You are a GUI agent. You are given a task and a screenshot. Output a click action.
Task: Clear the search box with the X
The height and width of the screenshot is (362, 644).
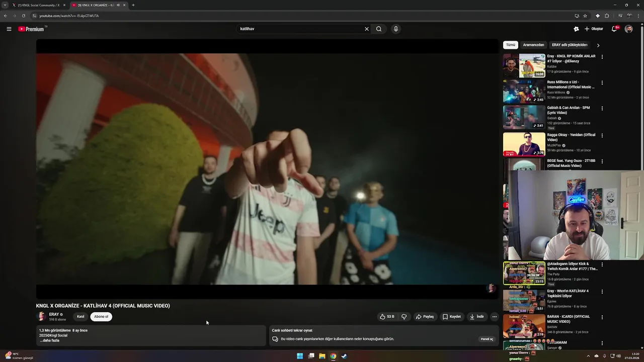pos(367,29)
